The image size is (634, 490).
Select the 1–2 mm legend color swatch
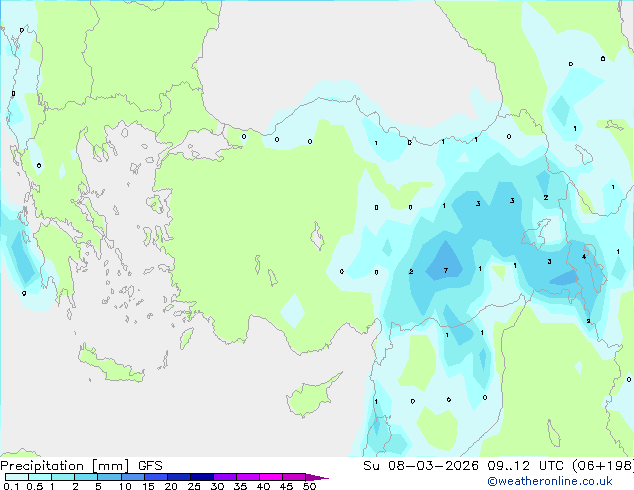[x=63, y=477]
